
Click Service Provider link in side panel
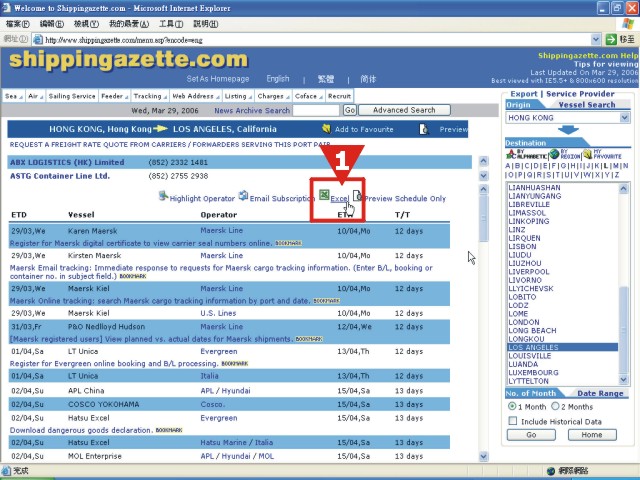[x=580, y=93]
